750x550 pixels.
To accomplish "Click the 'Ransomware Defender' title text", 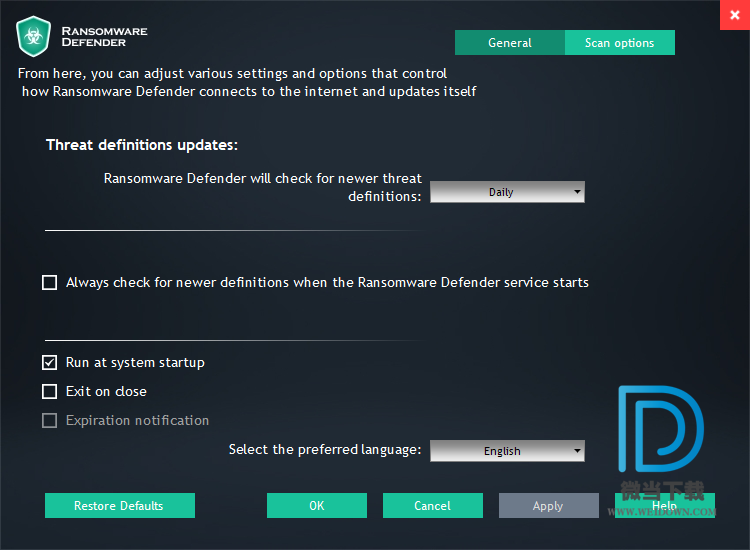I will coord(104,37).
